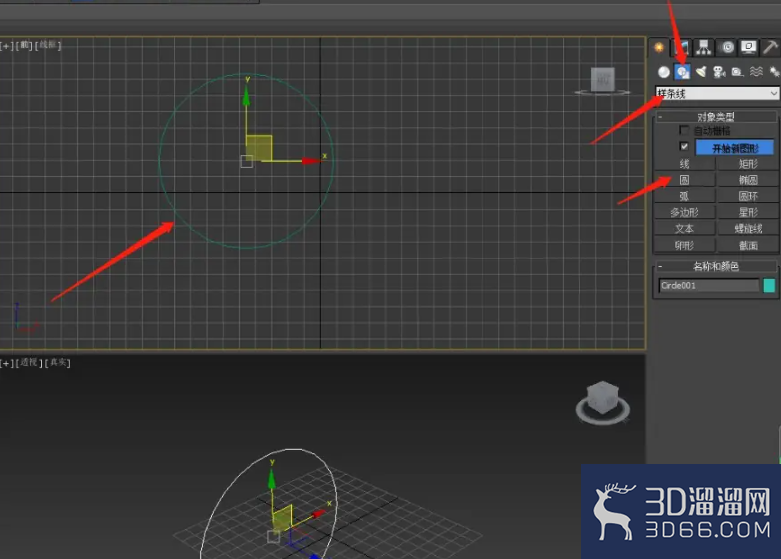The height and width of the screenshot is (559, 781).
Task: Choose the 圆环 spline tool
Action: click(748, 196)
